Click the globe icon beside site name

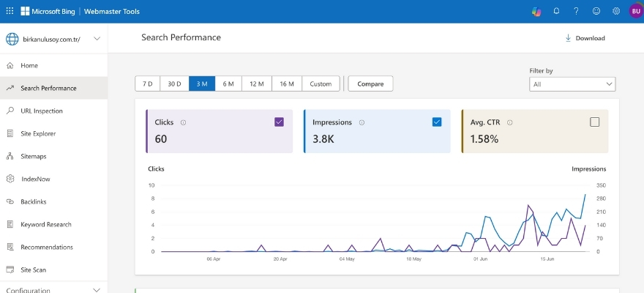12,39
